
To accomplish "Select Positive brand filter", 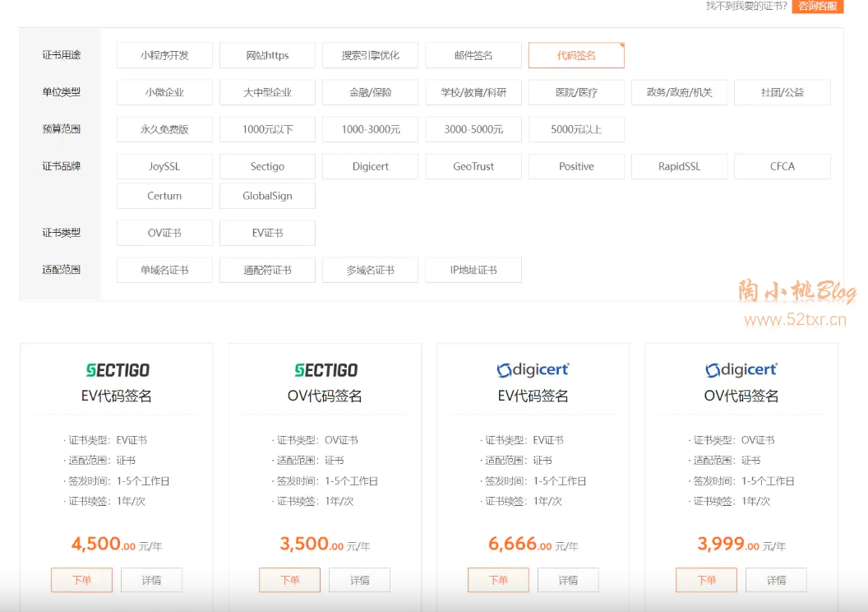I will click(576, 167).
